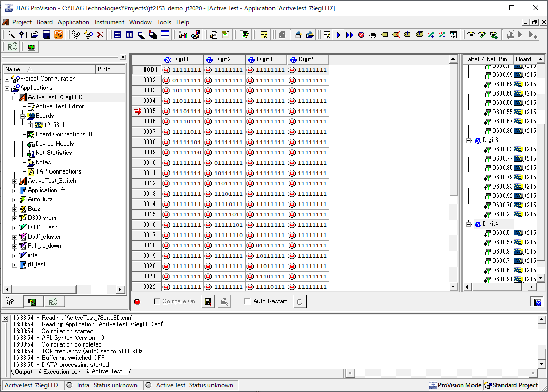Click the save floppy disk toolbar icon
This screenshot has width=548, height=392.
click(x=47, y=35)
